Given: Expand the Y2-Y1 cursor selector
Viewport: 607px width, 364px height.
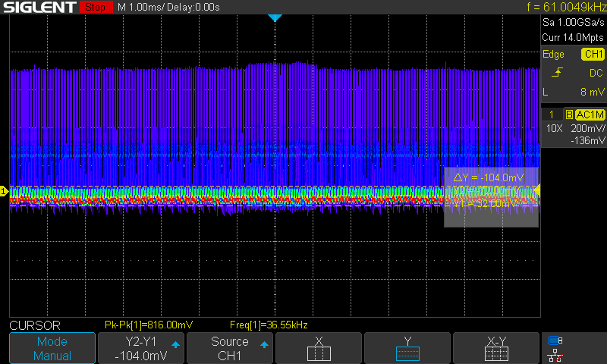Looking at the screenshot, I should tap(141, 349).
